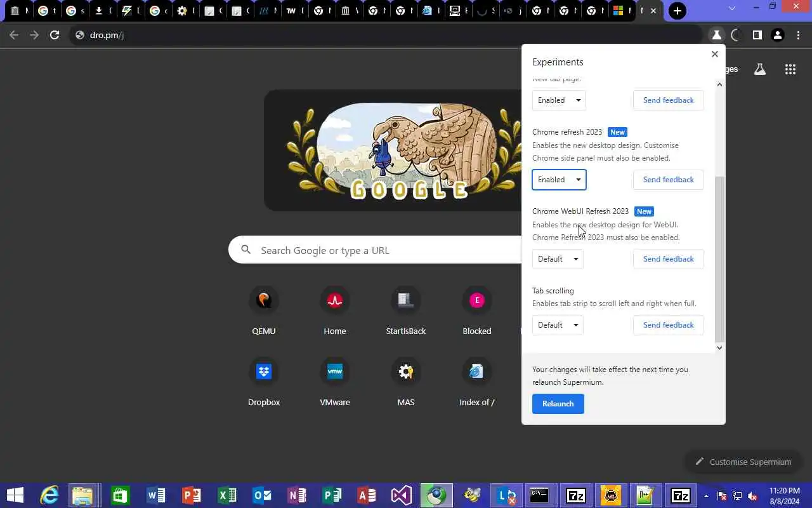Toggle the side panel toolbar icon
The height and width of the screenshot is (508, 812).
click(x=757, y=35)
